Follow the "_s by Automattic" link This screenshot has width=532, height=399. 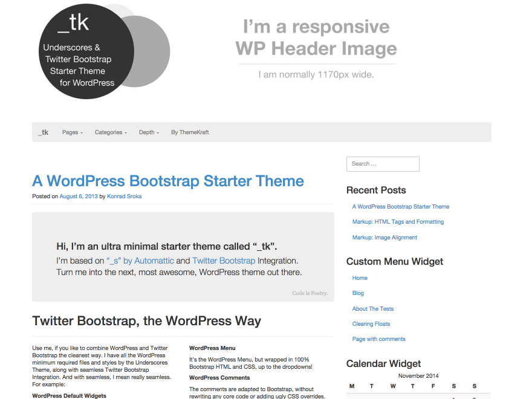coord(139,260)
